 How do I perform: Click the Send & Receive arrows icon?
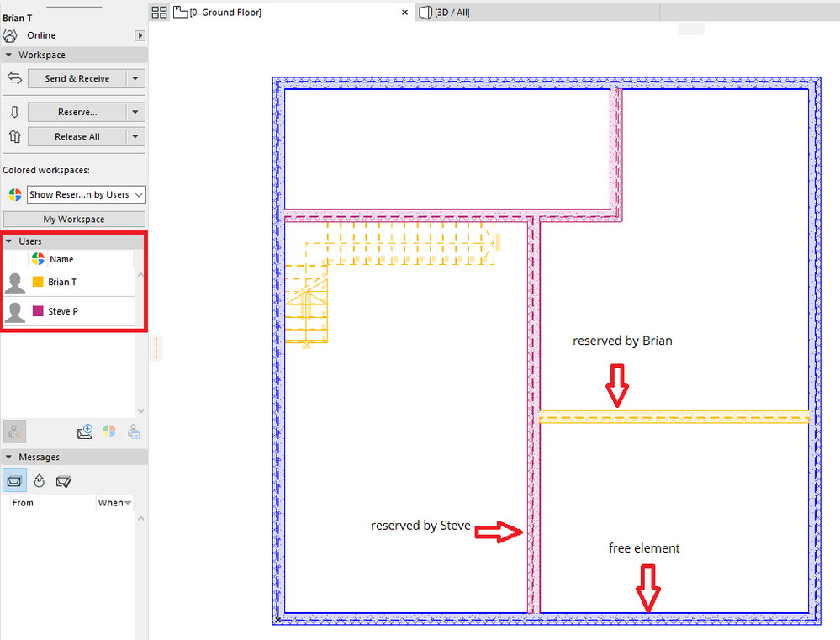click(x=14, y=78)
